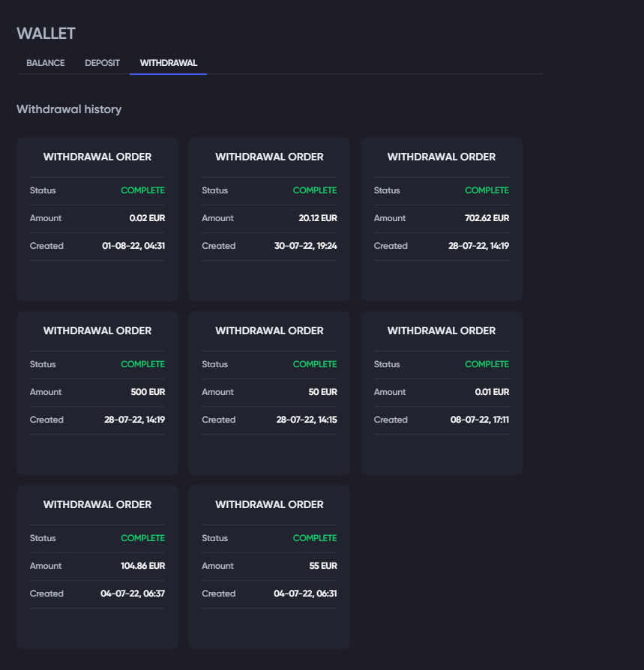Open the Deposit tab
This screenshot has height=670, width=644.
tap(102, 63)
